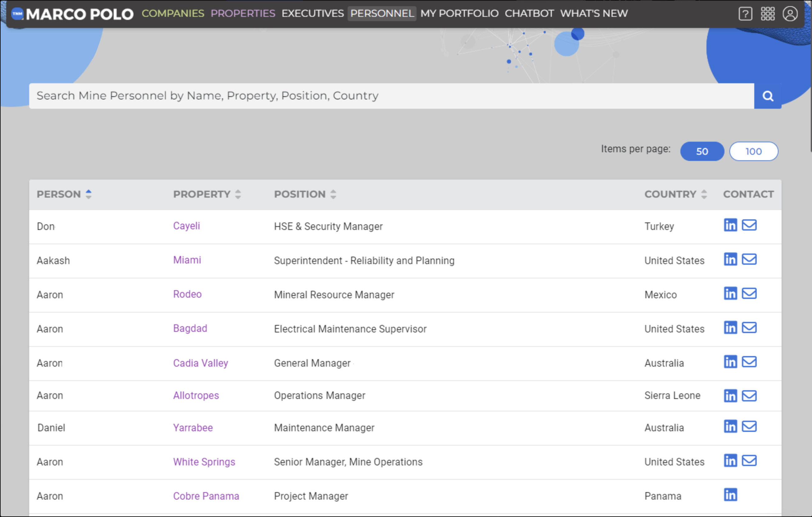Email the Electrical Maintenance Supervisor at Bagdad

point(749,327)
